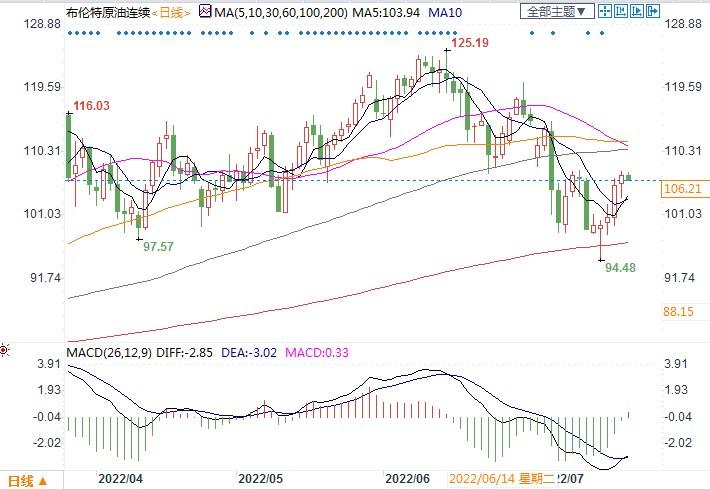Click second layout icon right of 全部主题
The image size is (710, 489).
[x=621, y=12]
